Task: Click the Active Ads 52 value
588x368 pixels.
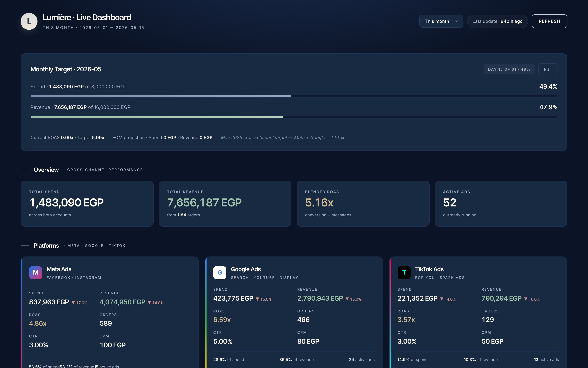Action: point(450,203)
